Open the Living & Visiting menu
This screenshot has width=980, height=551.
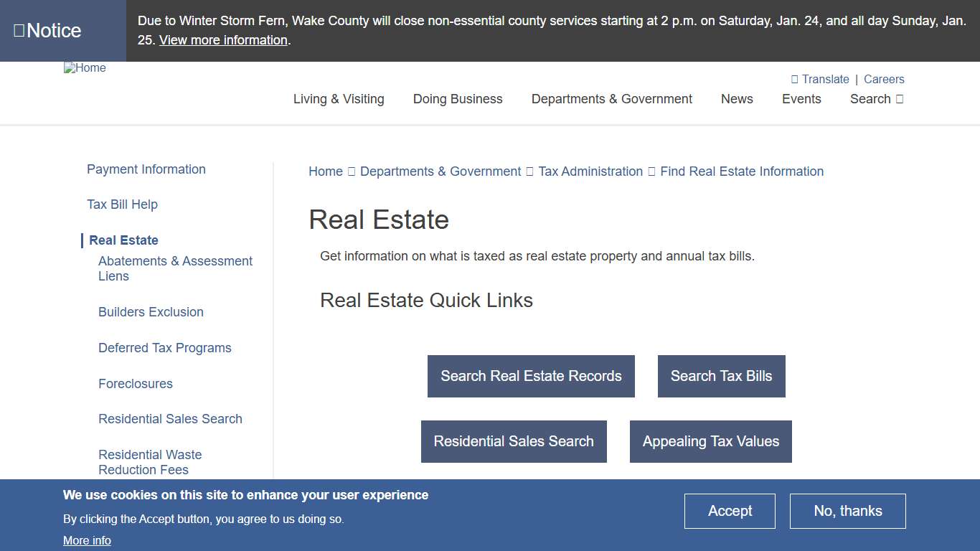tap(338, 99)
